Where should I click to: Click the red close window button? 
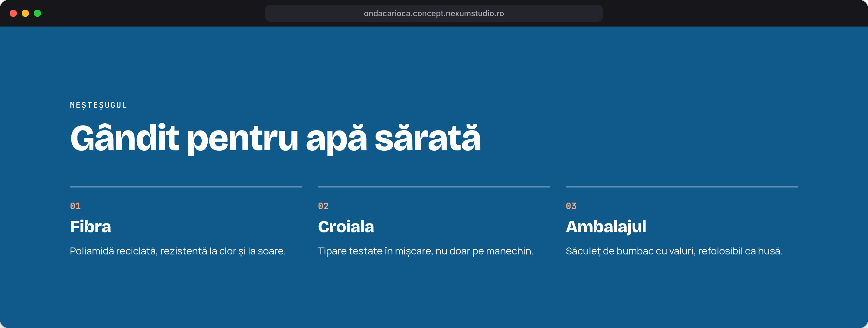point(14,13)
